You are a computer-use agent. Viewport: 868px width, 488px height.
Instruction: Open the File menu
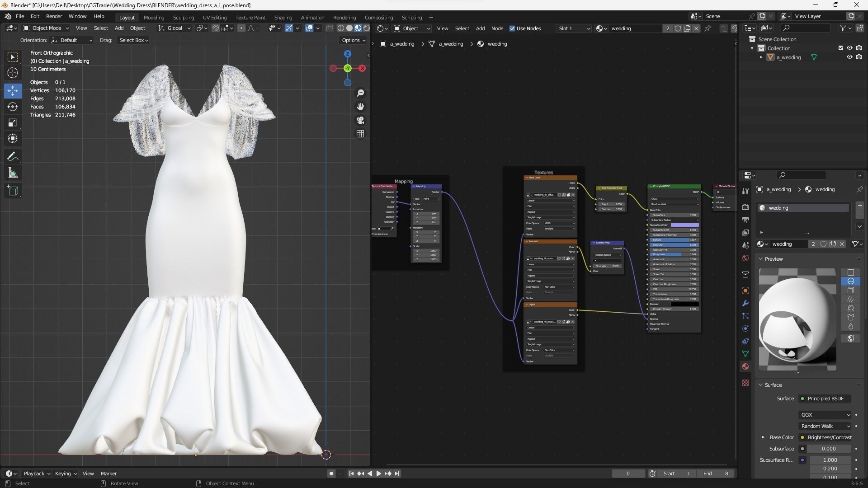[x=20, y=16]
